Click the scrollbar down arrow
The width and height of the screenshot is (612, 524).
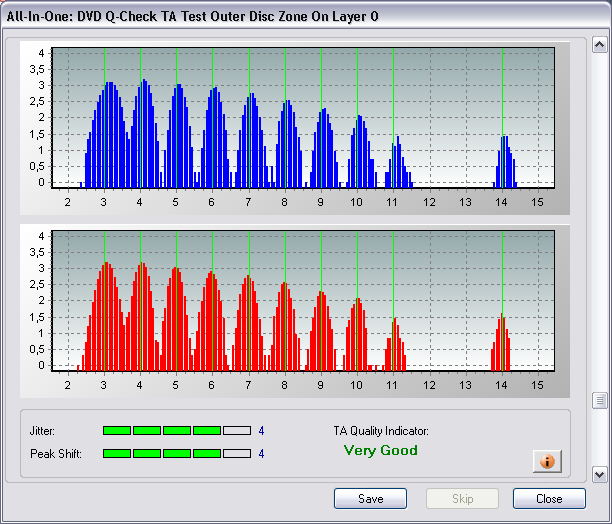[x=600, y=474]
